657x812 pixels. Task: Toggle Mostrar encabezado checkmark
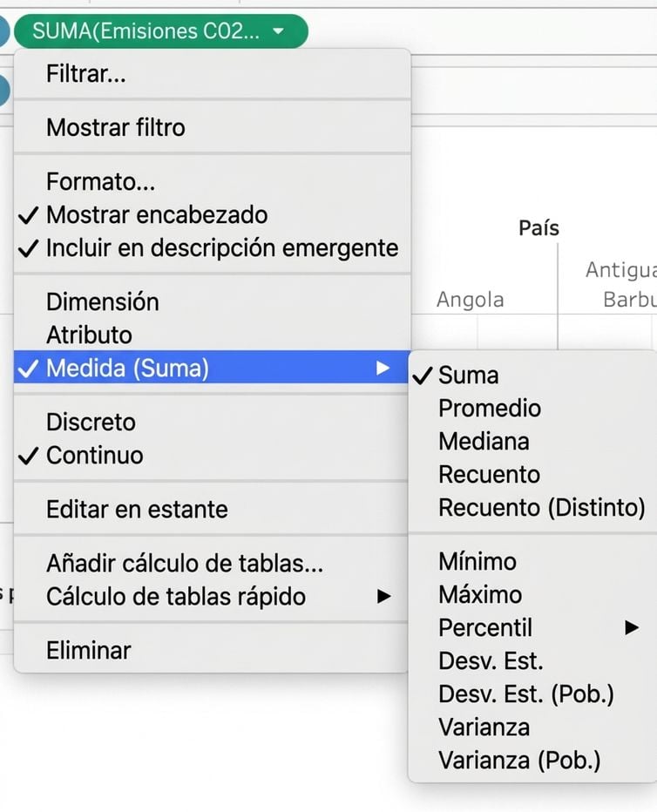coord(212,214)
